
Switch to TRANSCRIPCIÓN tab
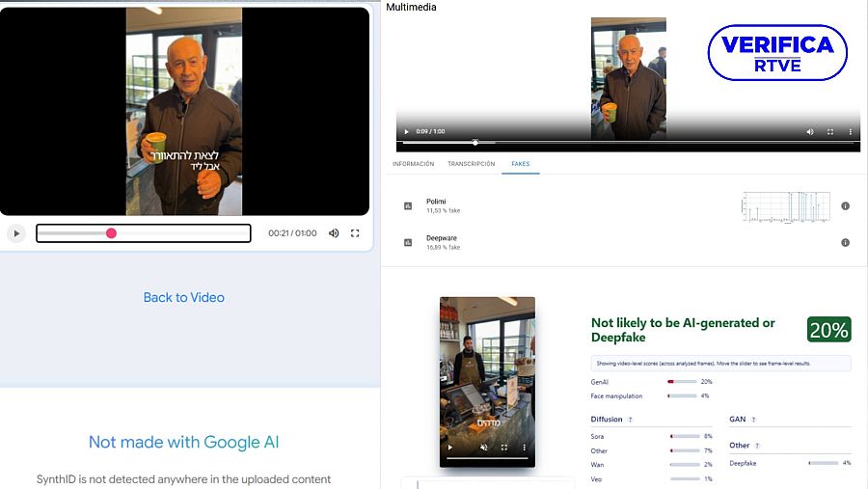pyautogui.click(x=471, y=164)
